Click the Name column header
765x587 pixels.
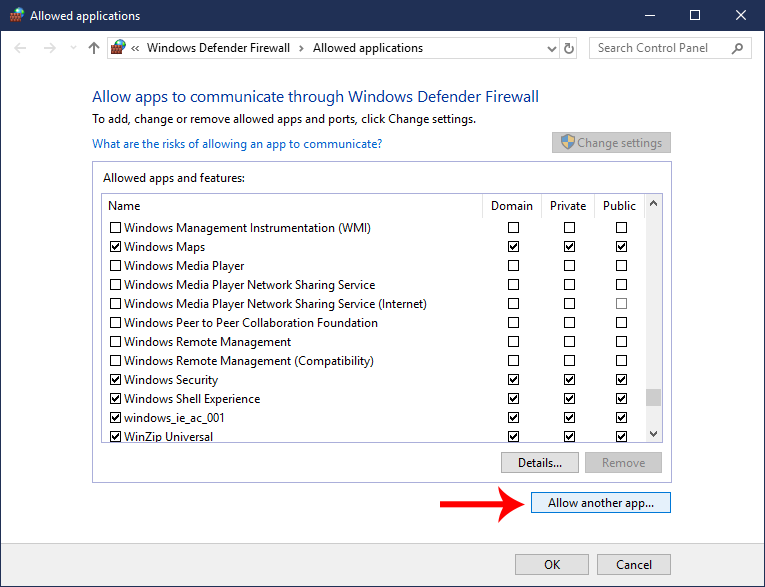pos(292,206)
